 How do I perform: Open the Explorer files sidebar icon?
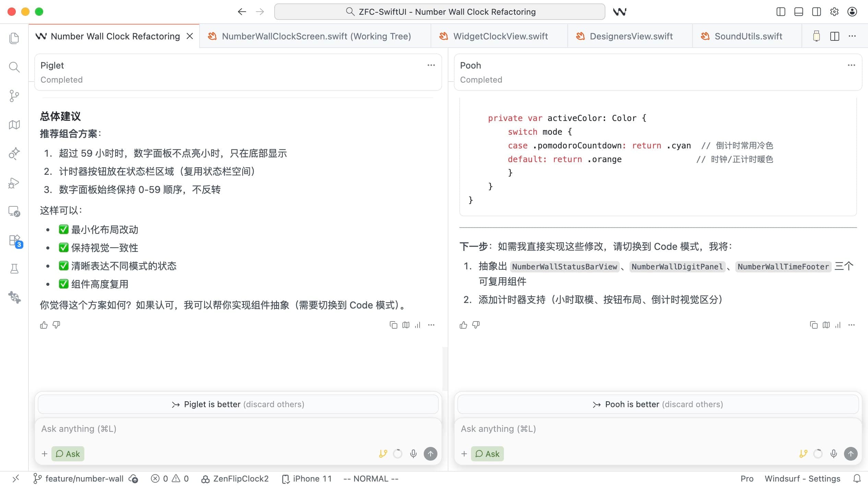pos(14,38)
